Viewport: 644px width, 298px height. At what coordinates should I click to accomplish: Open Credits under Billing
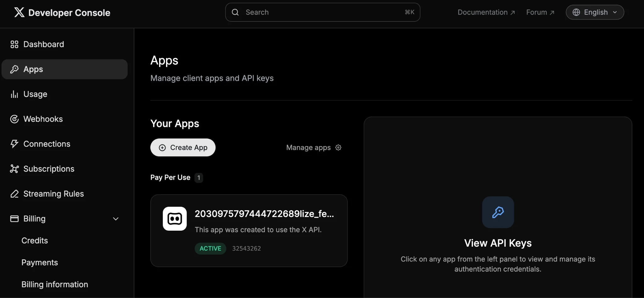35,240
